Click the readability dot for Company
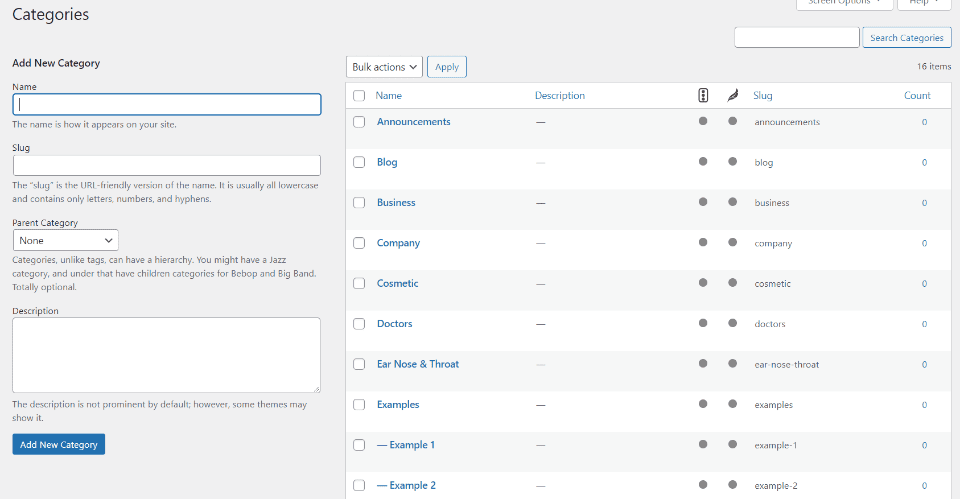 coord(732,242)
